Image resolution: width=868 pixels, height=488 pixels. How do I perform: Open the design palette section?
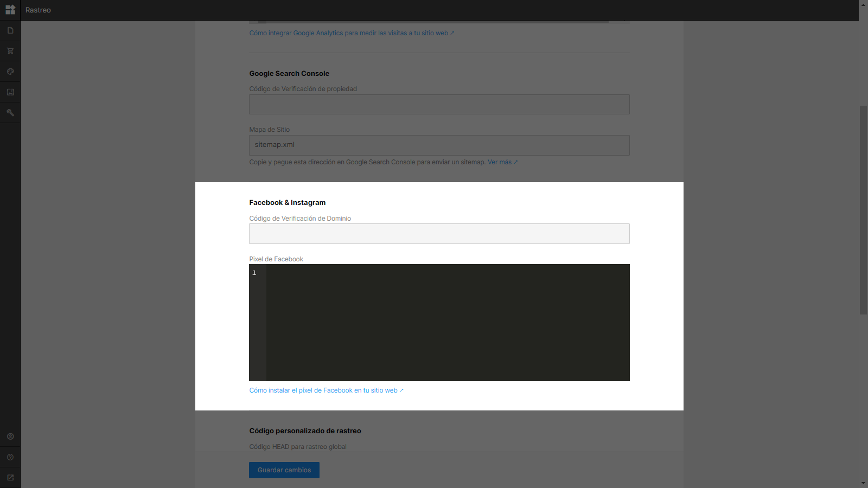pyautogui.click(x=10, y=72)
